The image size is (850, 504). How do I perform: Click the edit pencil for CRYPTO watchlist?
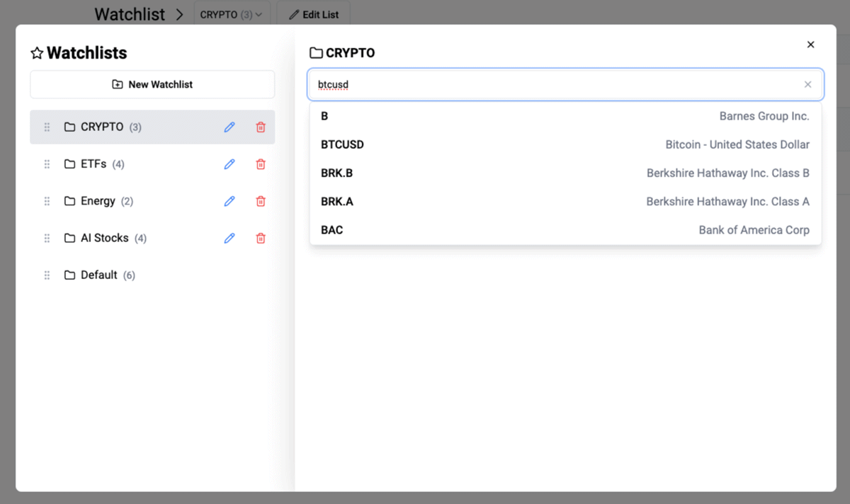[x=229, y=127]
